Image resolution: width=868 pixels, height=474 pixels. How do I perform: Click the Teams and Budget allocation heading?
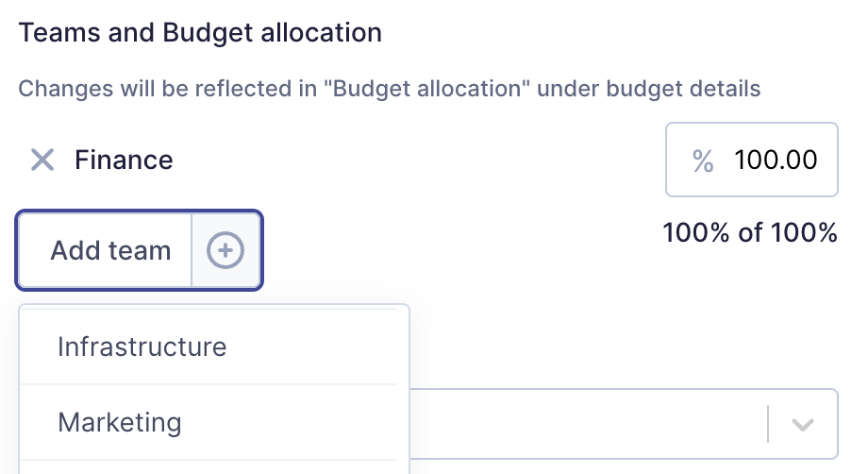click(x=200, y=33)
